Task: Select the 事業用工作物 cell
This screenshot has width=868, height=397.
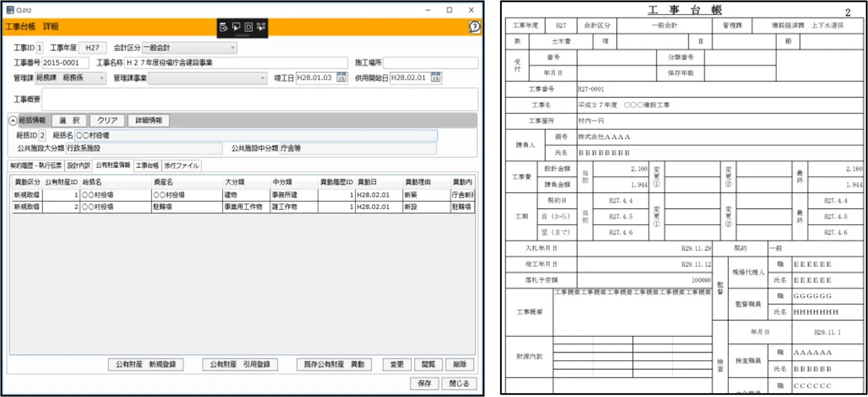Action: (247, 207)
